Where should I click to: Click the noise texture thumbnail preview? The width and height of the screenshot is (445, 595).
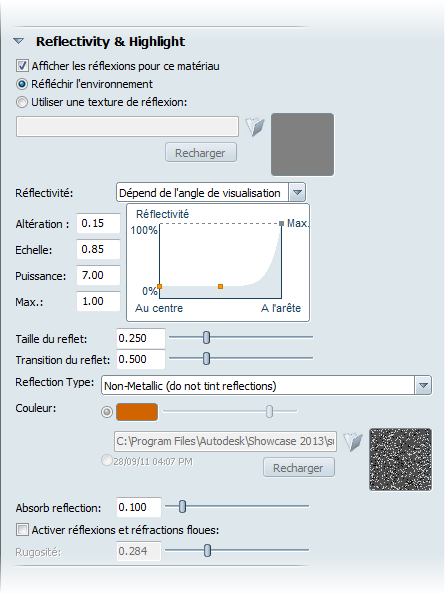click(x=400, y=459)
